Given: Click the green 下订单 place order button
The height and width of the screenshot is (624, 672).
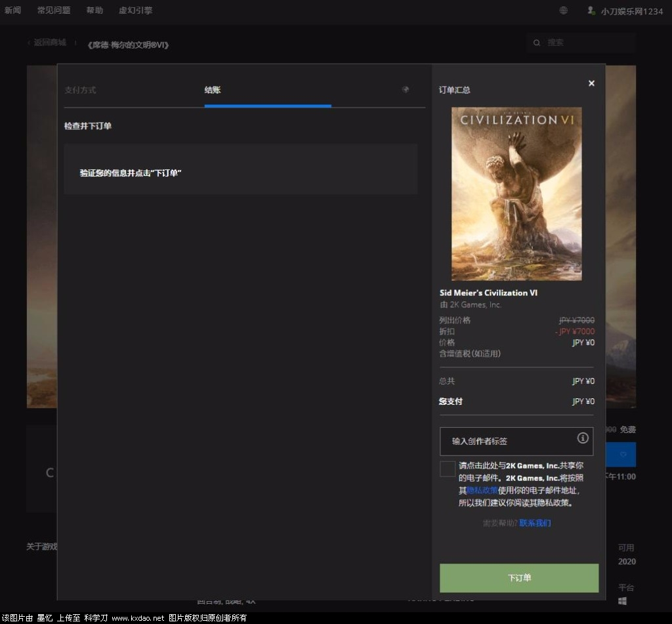Looking at the screenshot, I should click(519, 577).
